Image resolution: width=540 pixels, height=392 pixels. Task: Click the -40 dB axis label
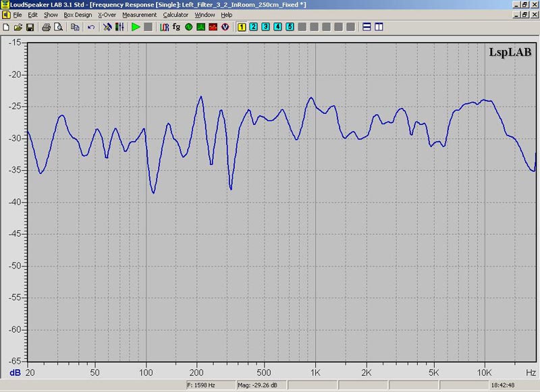point(15,202)
